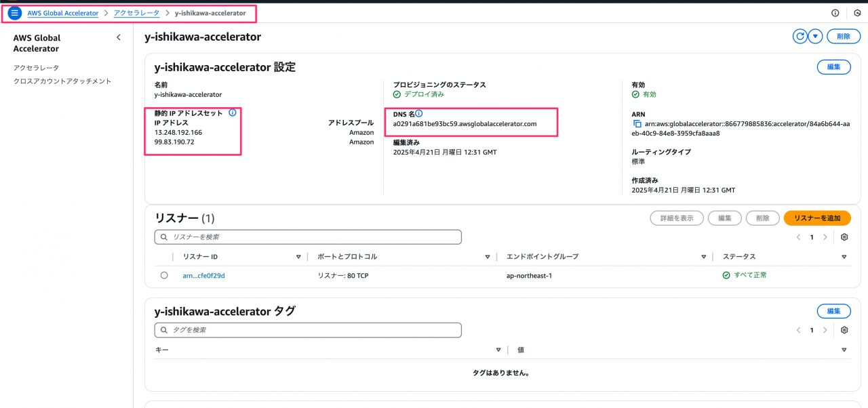Click the ルーティングタイプ value 標準
The image size is (868, 408).
638,162
